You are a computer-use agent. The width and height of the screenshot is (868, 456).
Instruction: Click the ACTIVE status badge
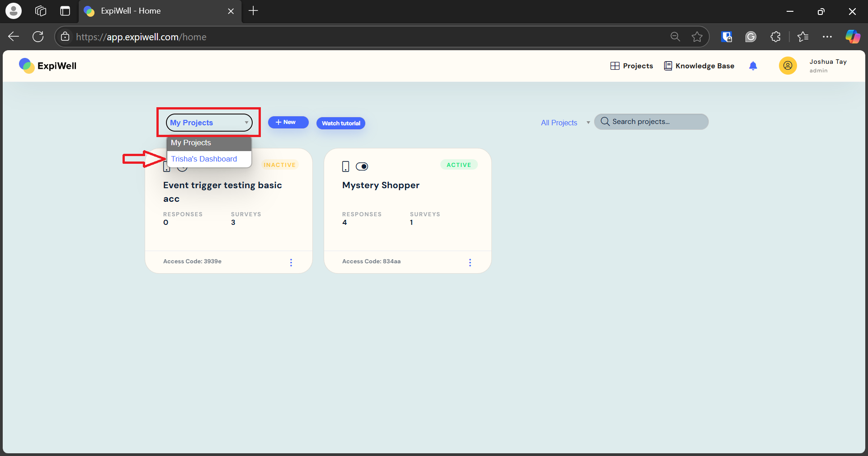[459, 165]
